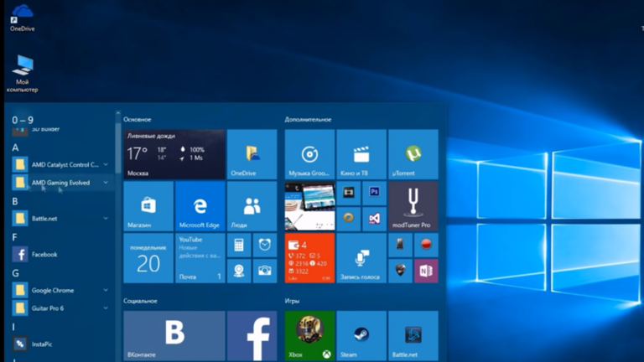Launch the Photoshop small tile

click(x=374, y=193)
